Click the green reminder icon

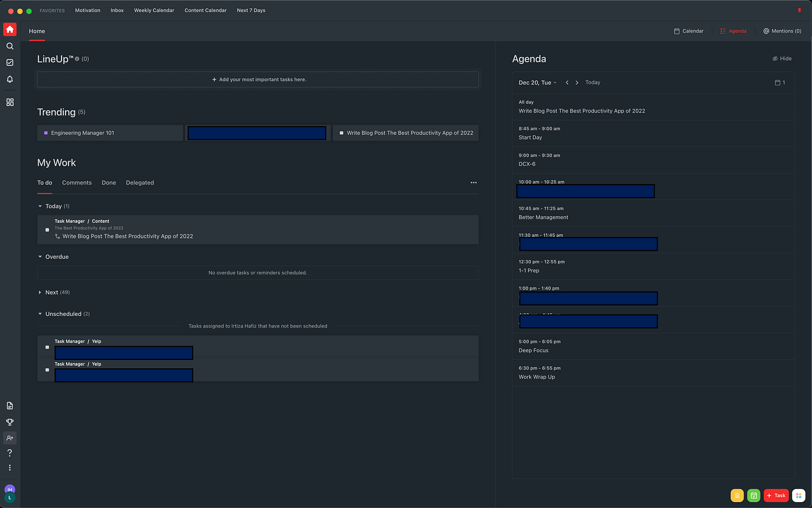753,495
